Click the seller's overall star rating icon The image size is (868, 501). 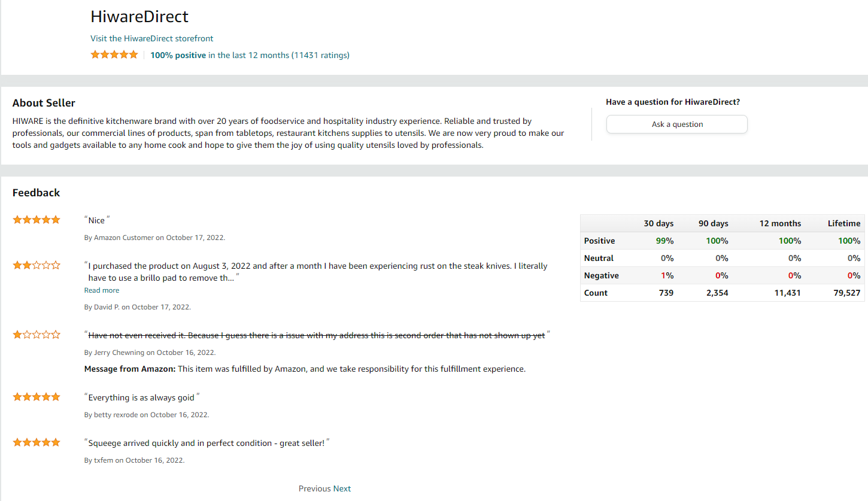(x=114, y=54)
